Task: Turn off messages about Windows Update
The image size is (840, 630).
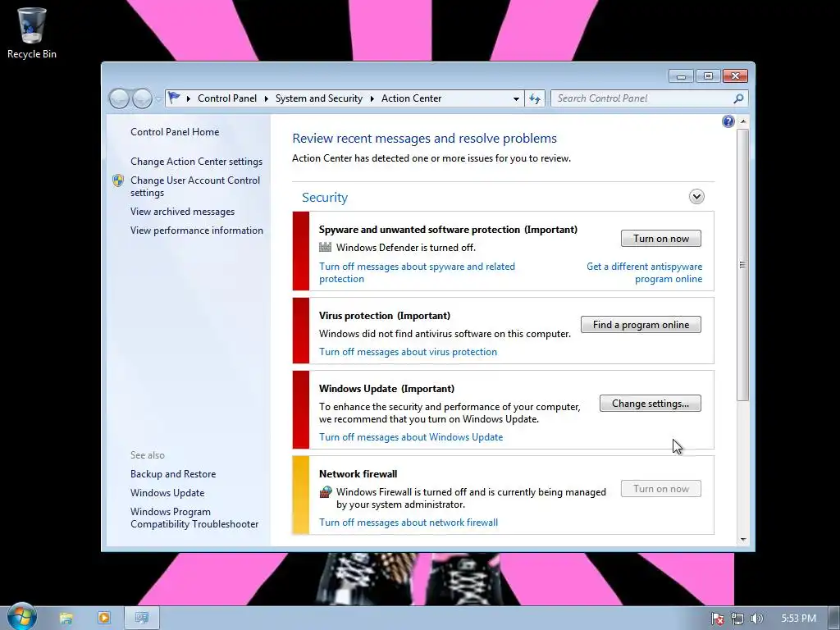Action: [411, 437]
